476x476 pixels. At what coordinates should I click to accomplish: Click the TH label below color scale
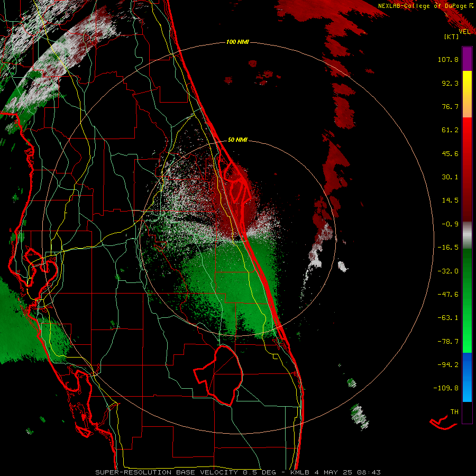click(x=454, y=411)
